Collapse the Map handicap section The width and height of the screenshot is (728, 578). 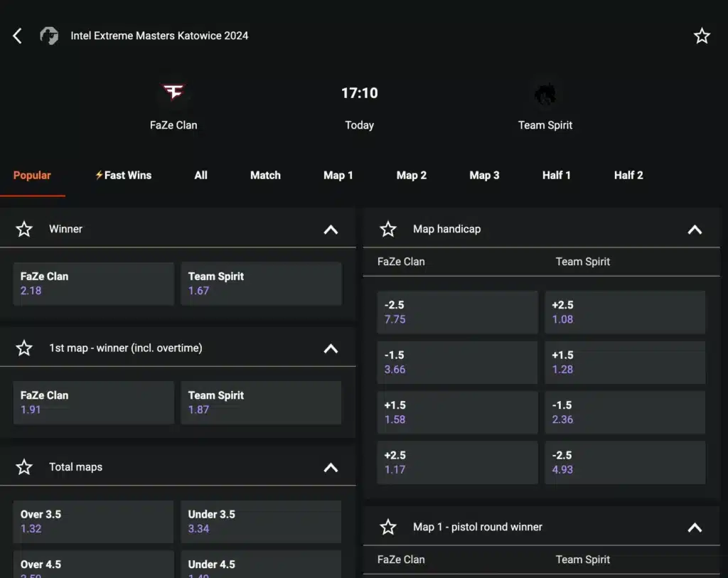695,229
